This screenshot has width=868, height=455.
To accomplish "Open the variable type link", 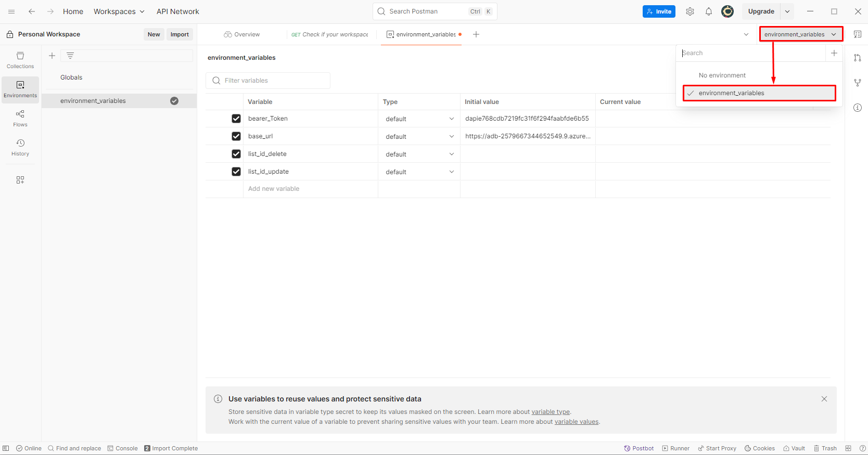I will coord(551,412).
